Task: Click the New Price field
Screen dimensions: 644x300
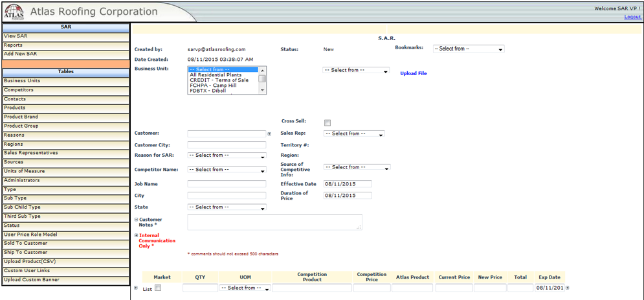Action: (490, 288)
